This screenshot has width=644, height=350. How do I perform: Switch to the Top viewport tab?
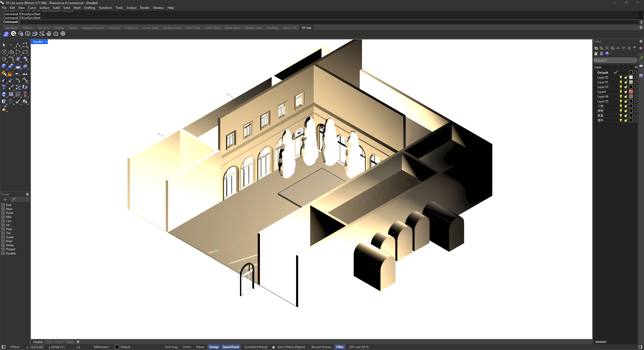[49, 342]
